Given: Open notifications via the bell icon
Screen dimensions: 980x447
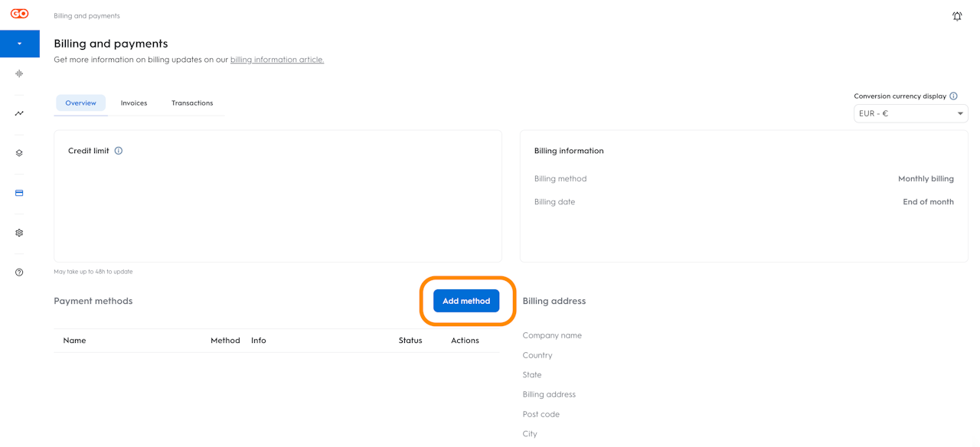Looking at the screenshot, I should (x=957, y=16).
